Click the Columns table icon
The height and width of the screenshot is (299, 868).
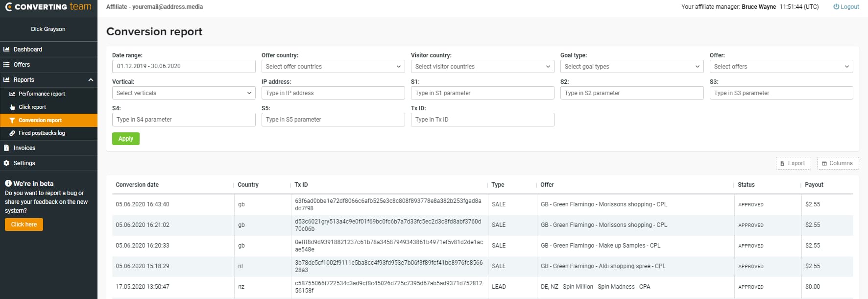824,164
